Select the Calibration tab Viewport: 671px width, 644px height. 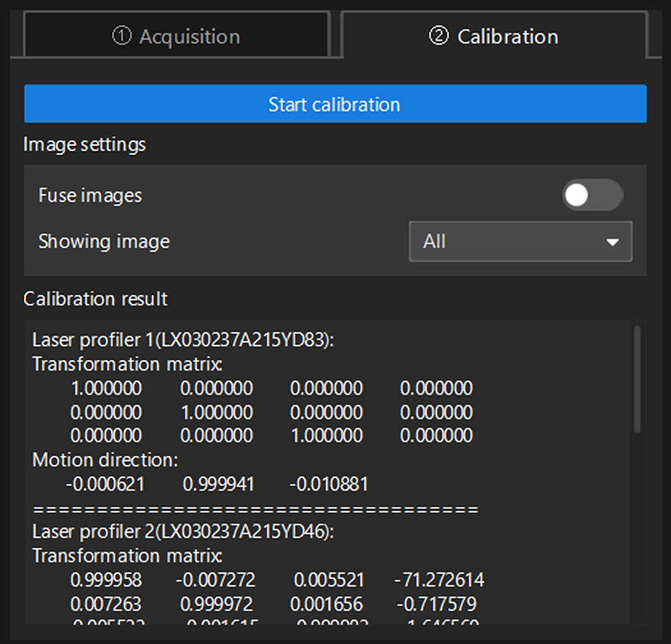point(493,36)
